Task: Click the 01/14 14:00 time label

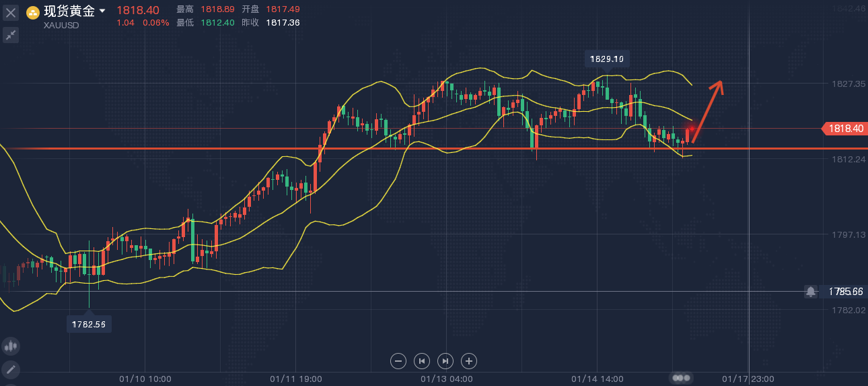Action: pyautogui.click(x=597, y=379)
